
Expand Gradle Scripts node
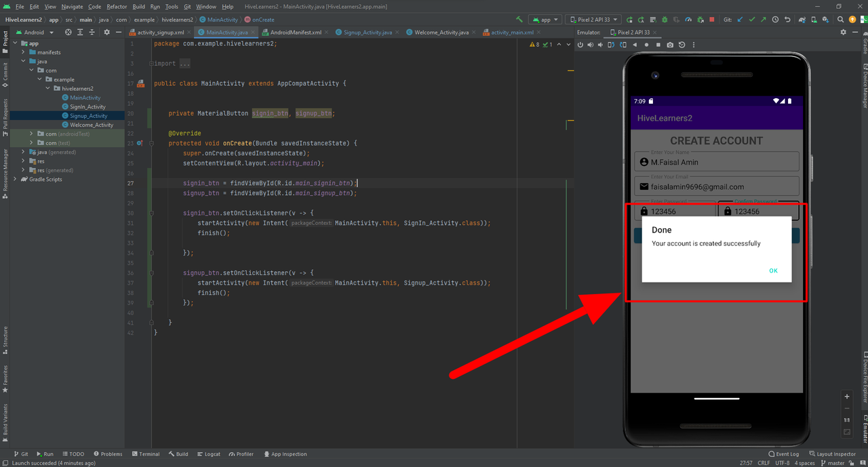[15, 179]
